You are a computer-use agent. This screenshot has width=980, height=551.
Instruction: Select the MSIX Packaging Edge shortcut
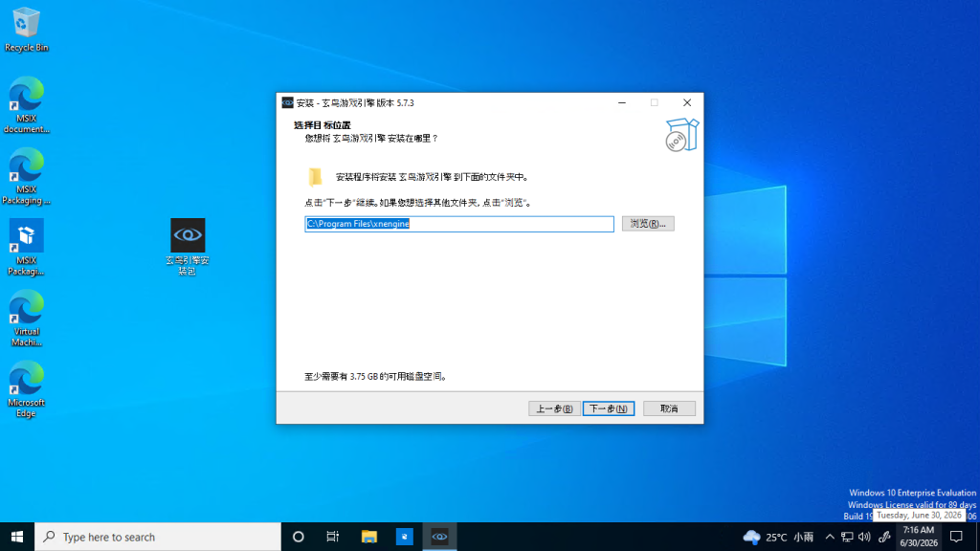coord(26,176)
